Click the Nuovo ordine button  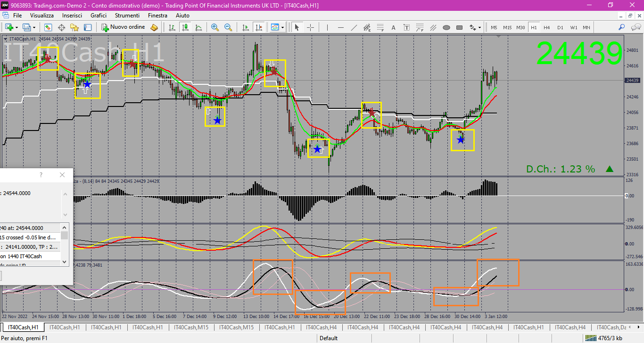[124, 27]
